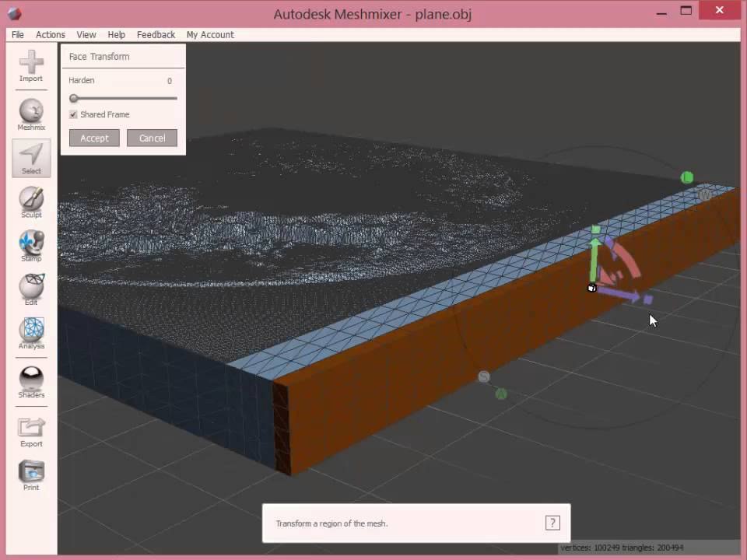747x560 pixels.
Task: Maximize the Meshmixer window
Action: coord(686,10)
